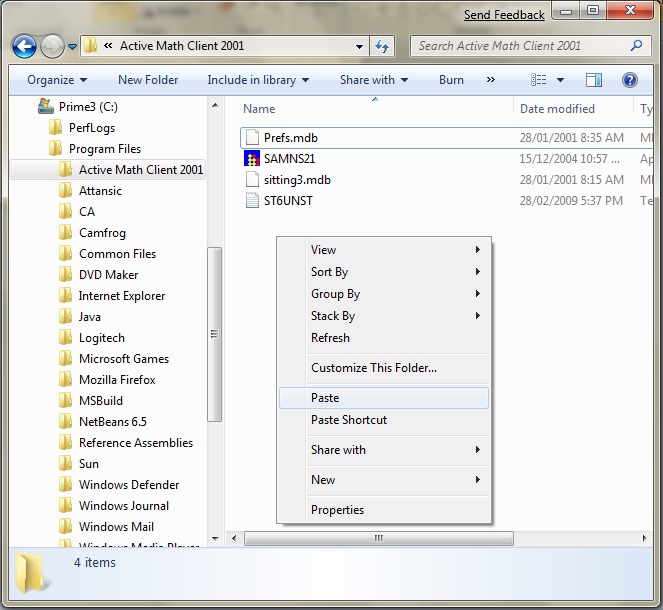The width and height of the screenshot is (663, 610).
Task: Click the change view icon
Action: 538,79
